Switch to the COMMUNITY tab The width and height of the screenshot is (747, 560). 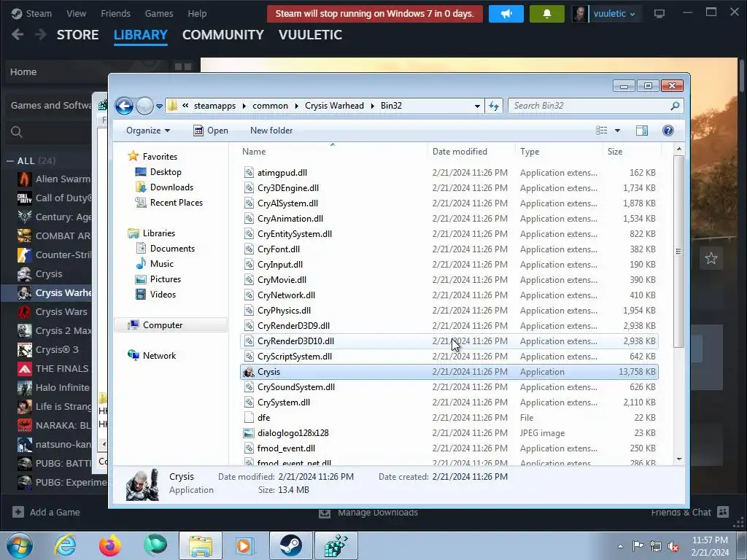coord(223,35)
